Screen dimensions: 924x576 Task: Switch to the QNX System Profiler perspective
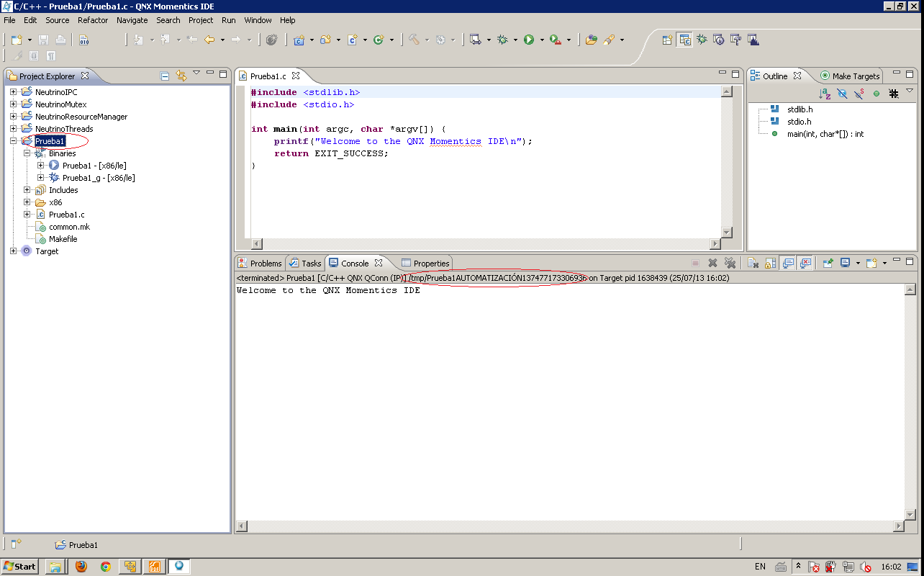[x=753, y=40]
